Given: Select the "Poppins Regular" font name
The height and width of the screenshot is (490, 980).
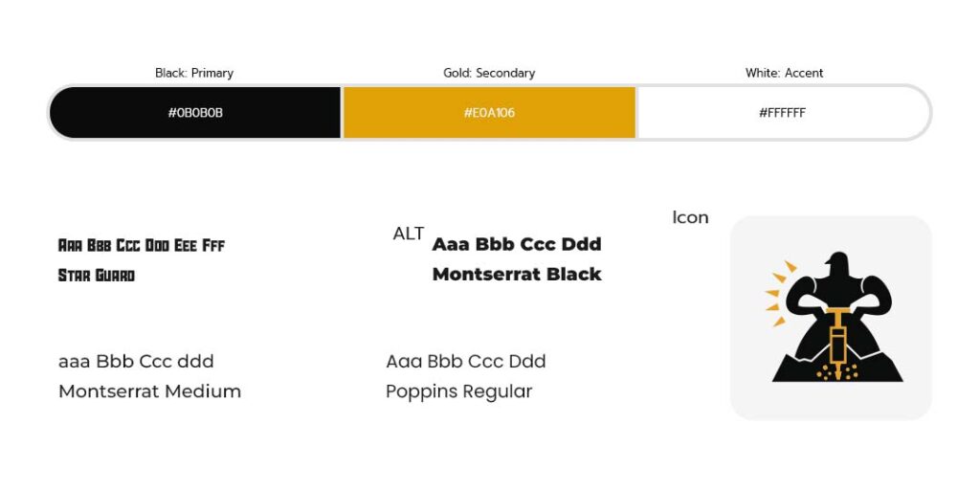Looking at the screenshot, I should coord(458,391).
